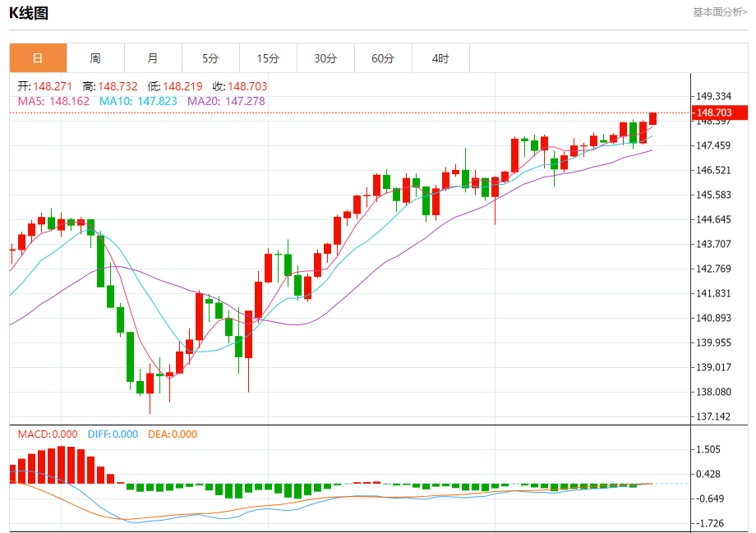Viewport: 756px width, 533px height.
Task: Click the -0.649 MACD axis label
Action: [x=710, y=499]
